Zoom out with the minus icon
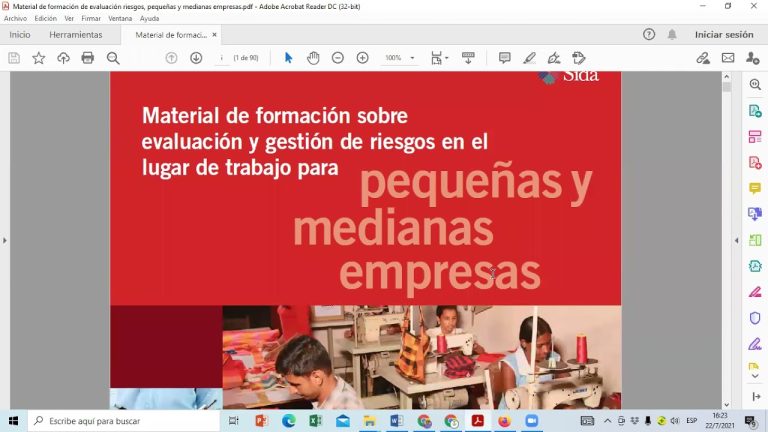768x432 pixels. tap(338, 58)
